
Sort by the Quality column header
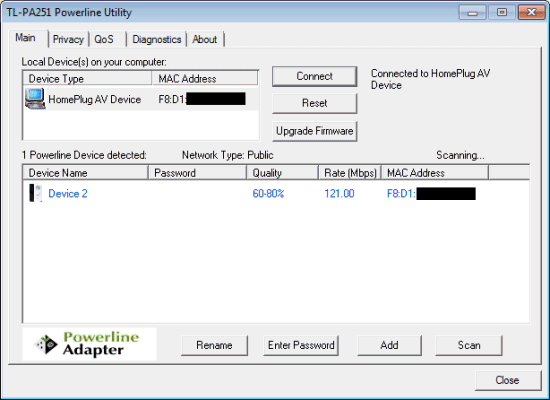pos(282,173)
